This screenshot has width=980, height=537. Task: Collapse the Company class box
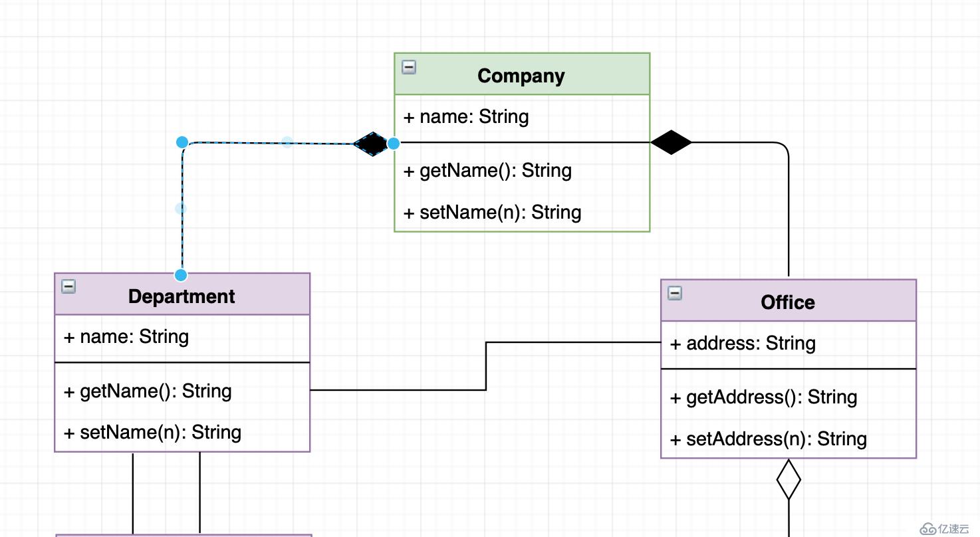(409, 66)
